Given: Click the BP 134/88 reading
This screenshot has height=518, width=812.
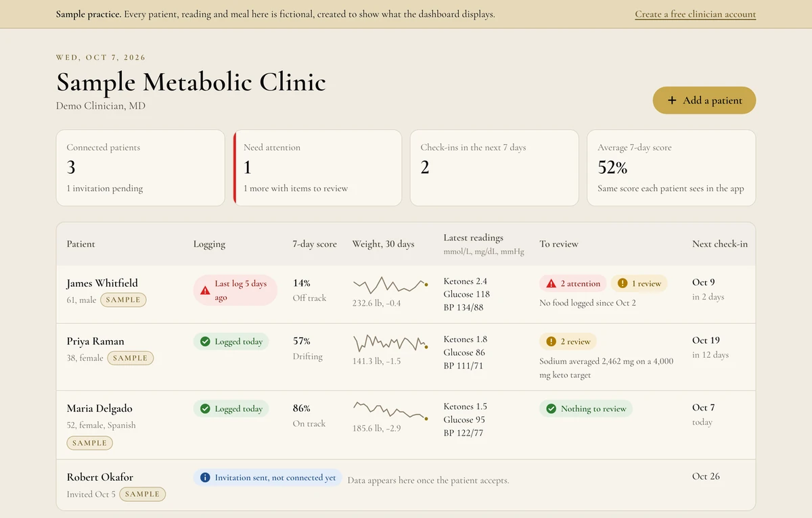Looking at the screenshot, I should click(464, 308).
